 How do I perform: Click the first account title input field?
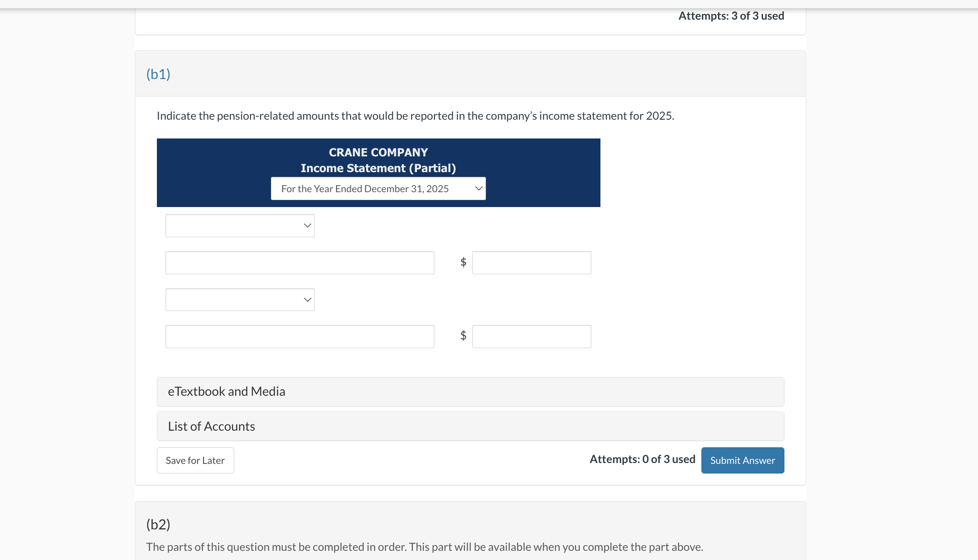coord(299,263)
